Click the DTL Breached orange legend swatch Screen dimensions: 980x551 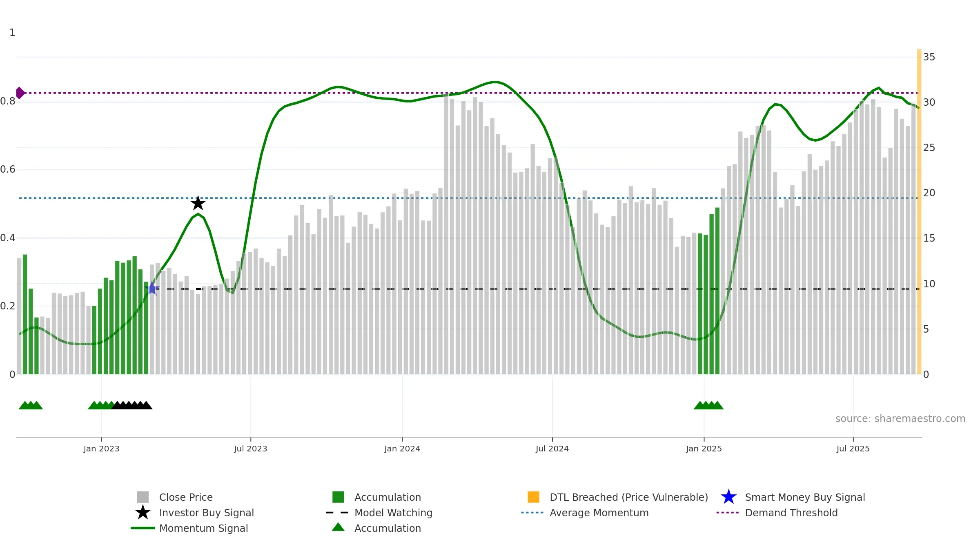[533, 497]
